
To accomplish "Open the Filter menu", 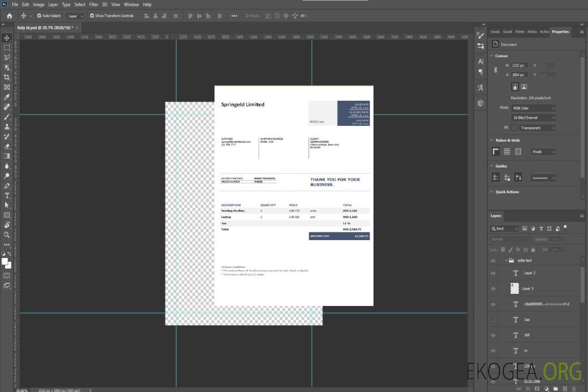I will click(x=94, y=4).
